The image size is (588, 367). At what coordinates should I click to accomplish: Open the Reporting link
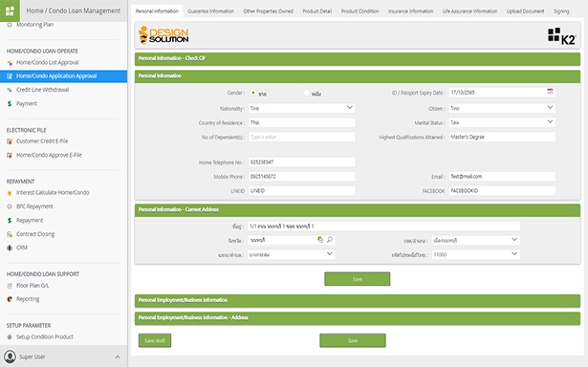coord(28,299)
